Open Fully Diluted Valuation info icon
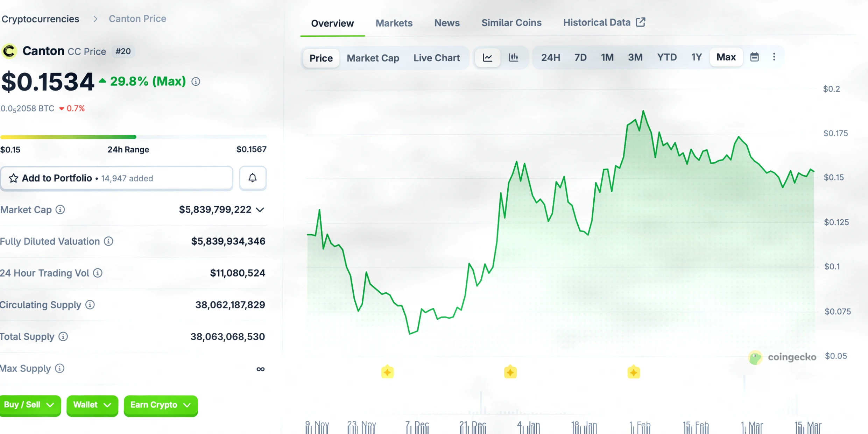Image resolution: width=868 pixels, height=434 pixels. (x=108, y=241)
